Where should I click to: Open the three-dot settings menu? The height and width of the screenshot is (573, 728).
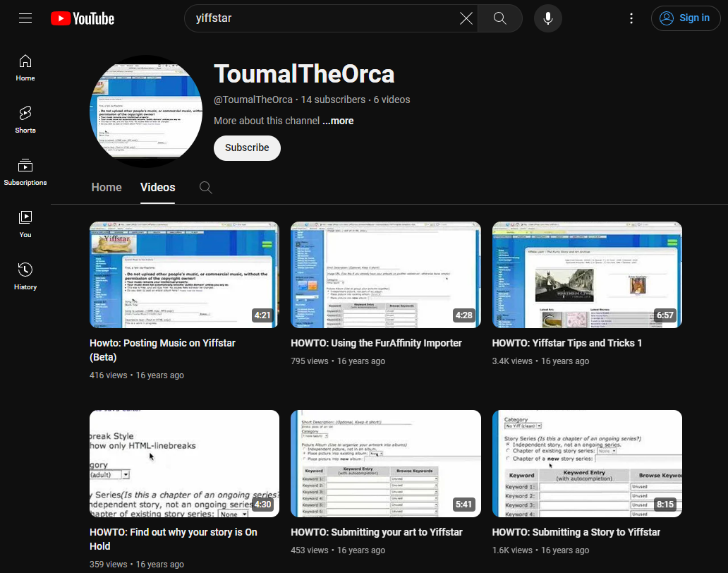[631, 18]
